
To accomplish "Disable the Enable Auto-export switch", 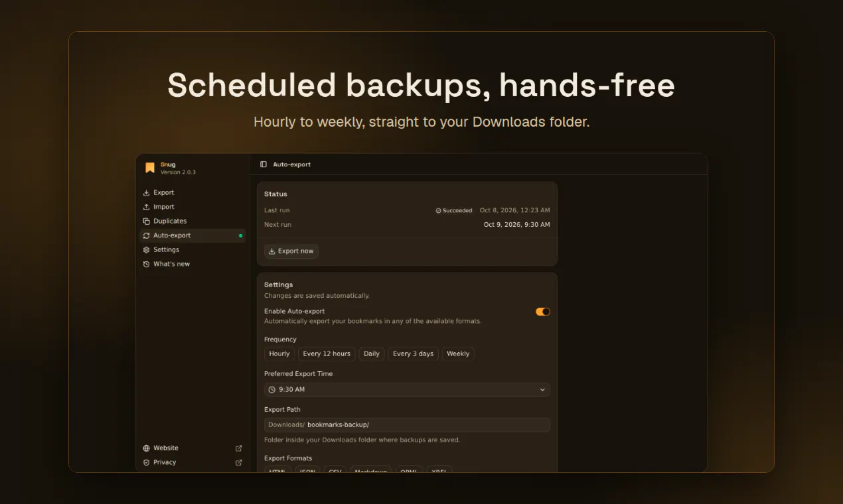I will [x=543, y=312].
